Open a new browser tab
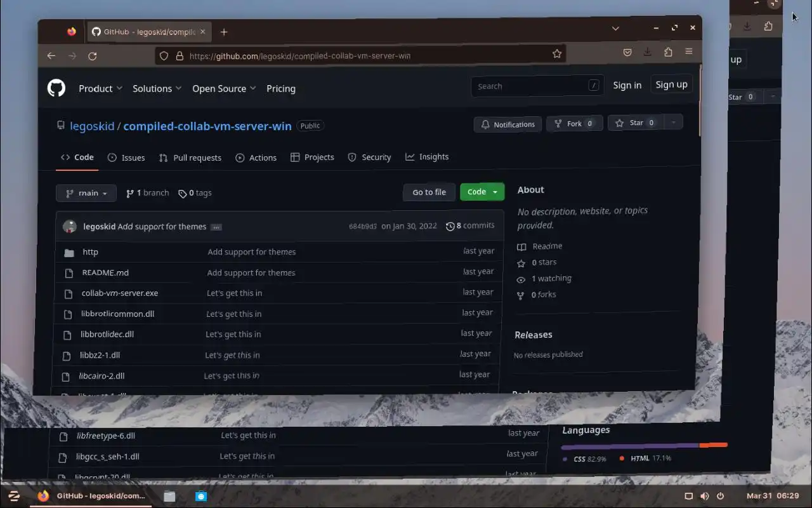812x508 pixels. (x=223, y=32)
